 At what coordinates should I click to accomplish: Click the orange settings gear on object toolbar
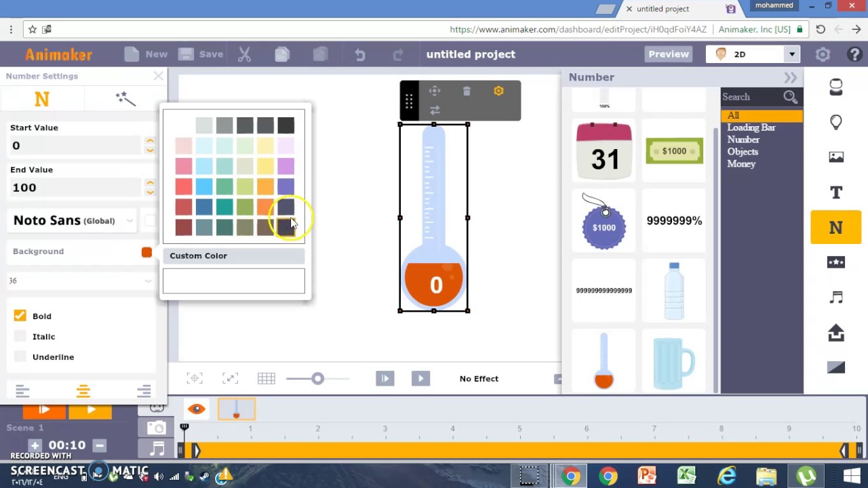coord(498,91)
